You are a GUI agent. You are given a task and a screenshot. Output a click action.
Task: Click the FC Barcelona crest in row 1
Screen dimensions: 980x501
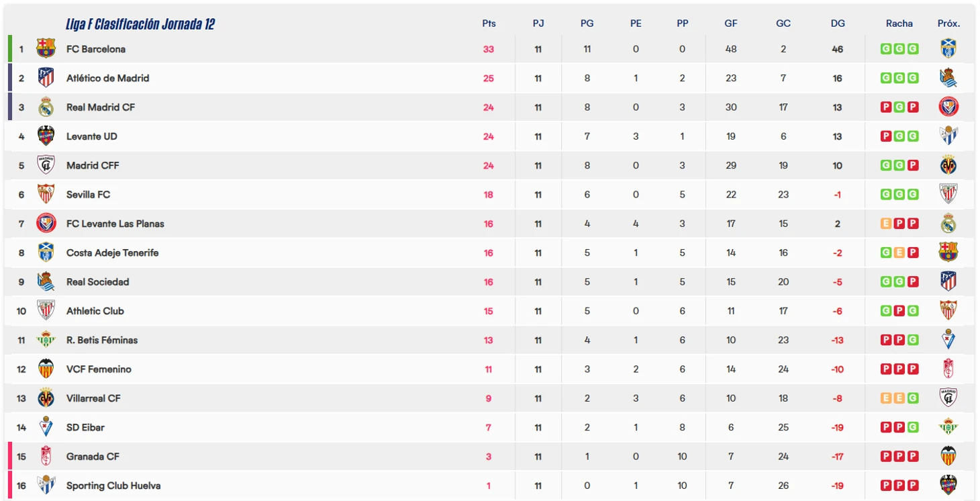[46, 48]
